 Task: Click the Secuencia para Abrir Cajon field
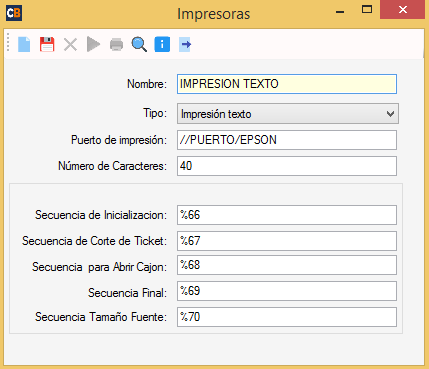[x=287, y=265]
